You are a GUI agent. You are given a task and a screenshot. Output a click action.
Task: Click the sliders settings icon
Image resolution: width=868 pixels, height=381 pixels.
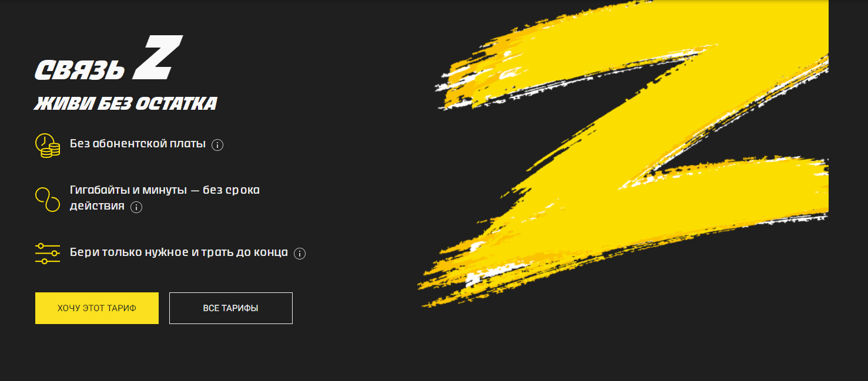48,253
